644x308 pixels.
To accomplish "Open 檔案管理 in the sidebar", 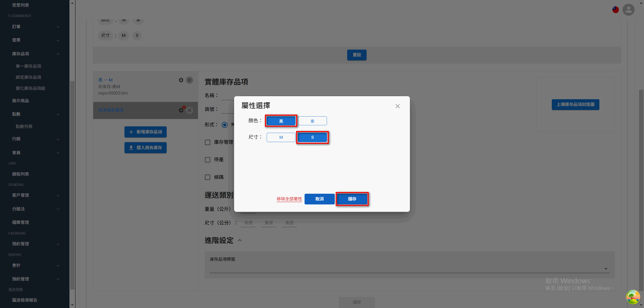I will point(20,223).
